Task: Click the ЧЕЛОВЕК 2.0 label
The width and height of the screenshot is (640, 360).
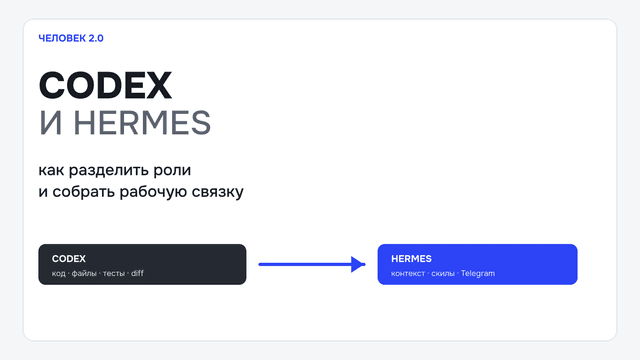Action: (x=71, y=38)
